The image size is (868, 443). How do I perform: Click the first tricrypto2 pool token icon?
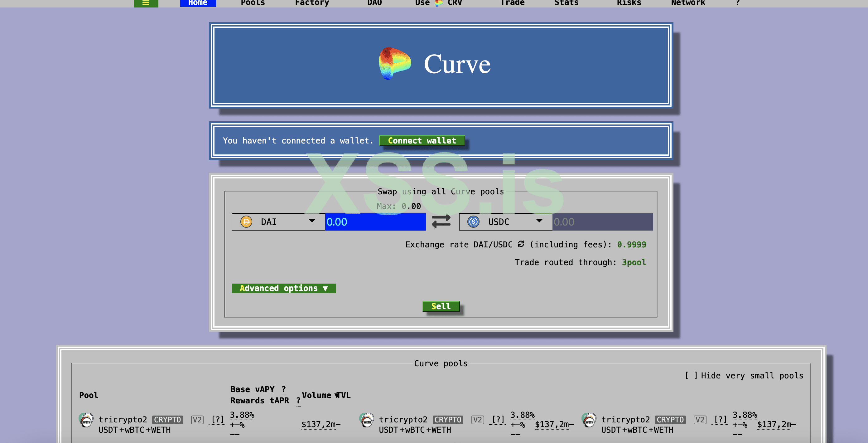tap(86, 420)
